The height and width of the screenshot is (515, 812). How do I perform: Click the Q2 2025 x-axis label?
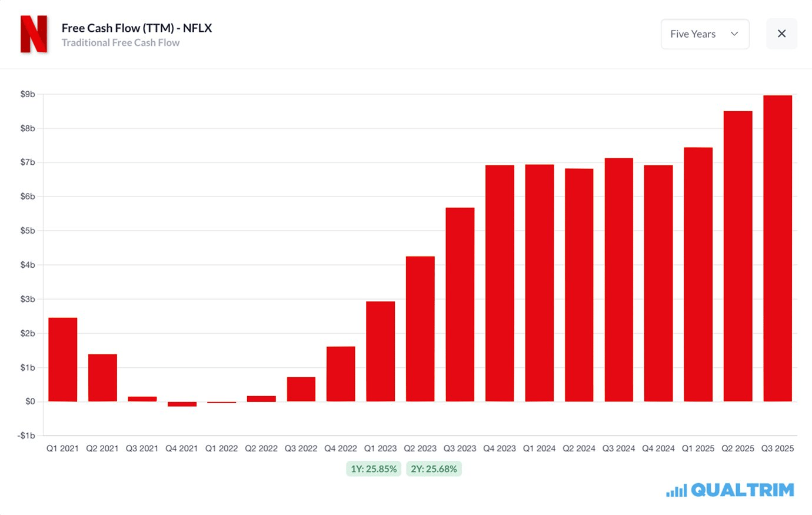click(x=738, y=448)
